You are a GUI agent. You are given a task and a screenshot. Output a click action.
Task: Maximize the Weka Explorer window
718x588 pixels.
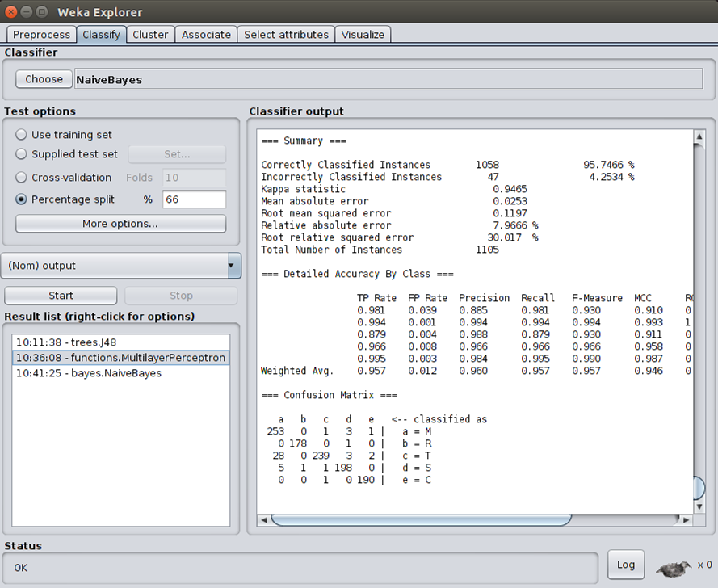click(x=42, y=12)
